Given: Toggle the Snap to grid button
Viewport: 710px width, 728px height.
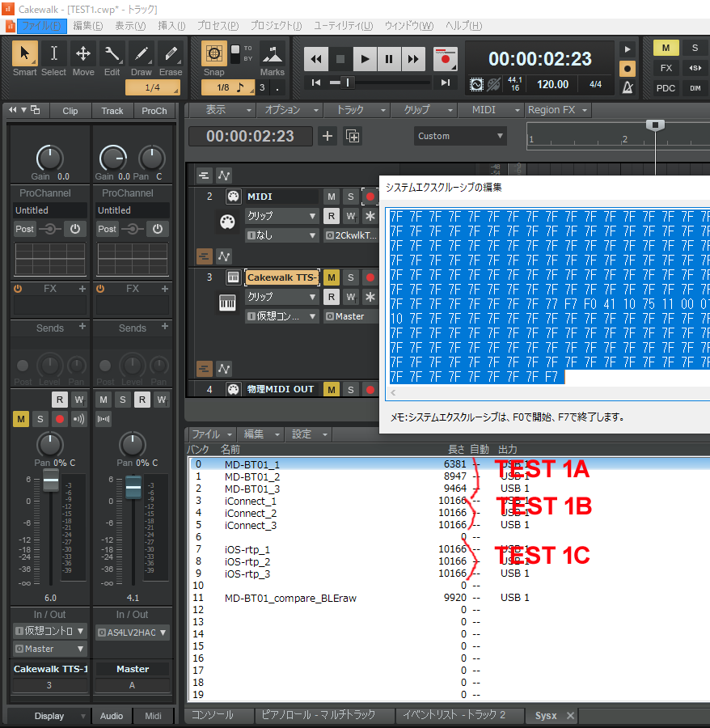Looking at the screenshot, I should click(x=214, y=53).
